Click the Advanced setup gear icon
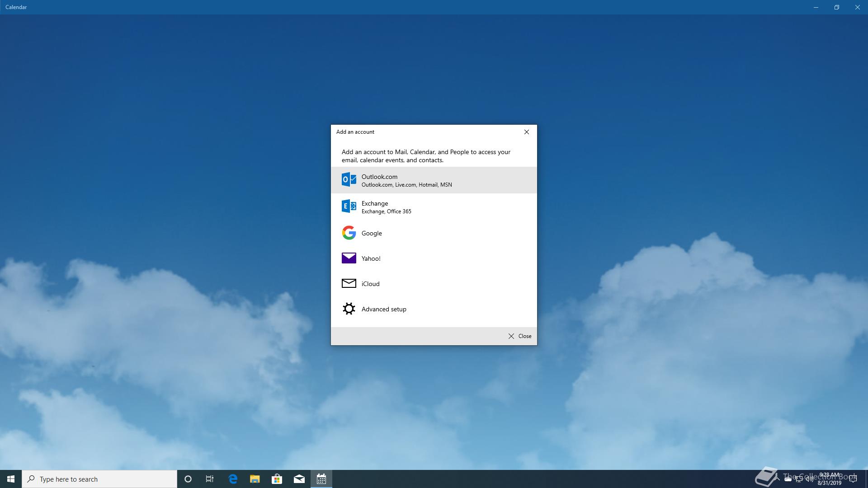 [x=349, y=309]
